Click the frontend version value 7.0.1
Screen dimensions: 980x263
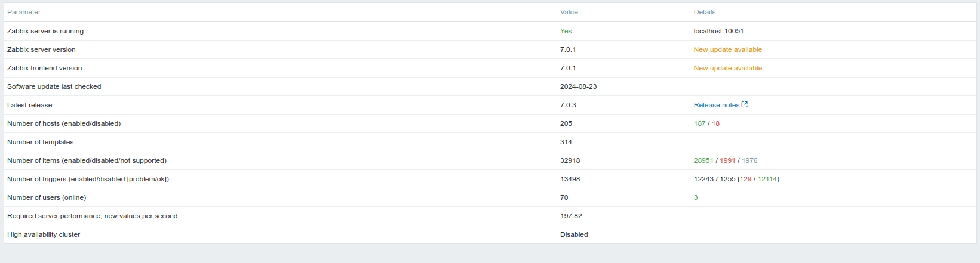click(568, 68)
